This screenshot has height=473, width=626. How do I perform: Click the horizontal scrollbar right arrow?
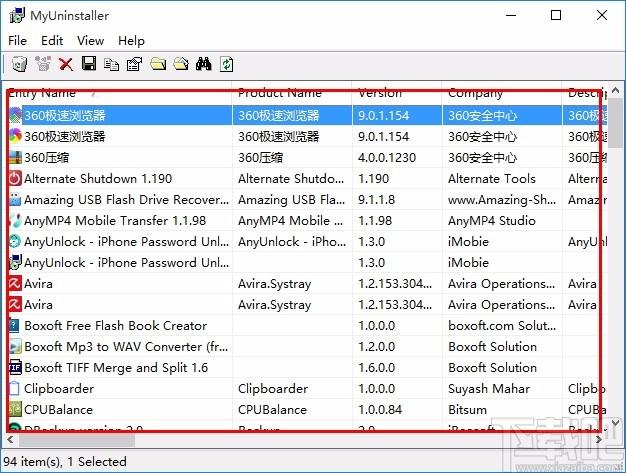pyautogui.click(x=599, y=439)
